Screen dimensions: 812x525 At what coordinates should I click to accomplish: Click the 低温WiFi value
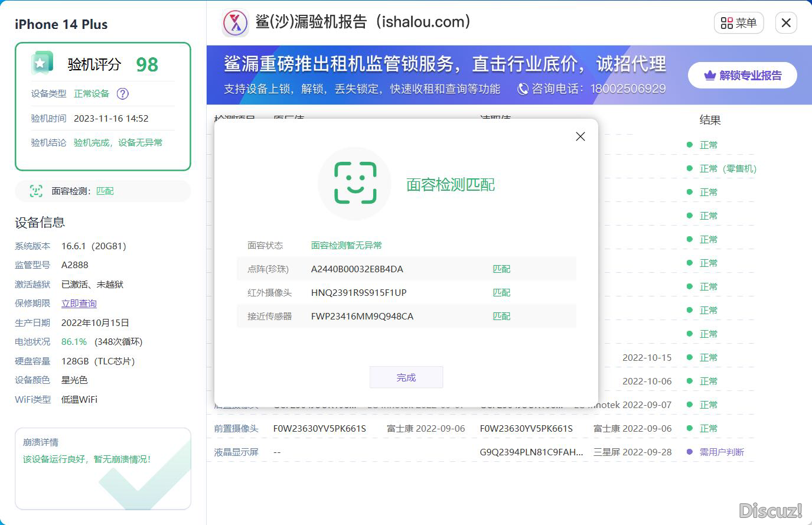click(79, 400)
